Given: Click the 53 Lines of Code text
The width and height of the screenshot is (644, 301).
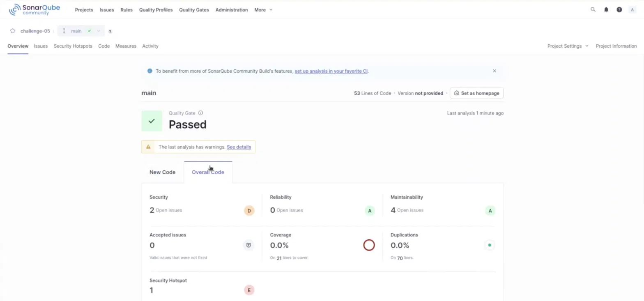Looking at the screenshot, I should coord(373,93).
